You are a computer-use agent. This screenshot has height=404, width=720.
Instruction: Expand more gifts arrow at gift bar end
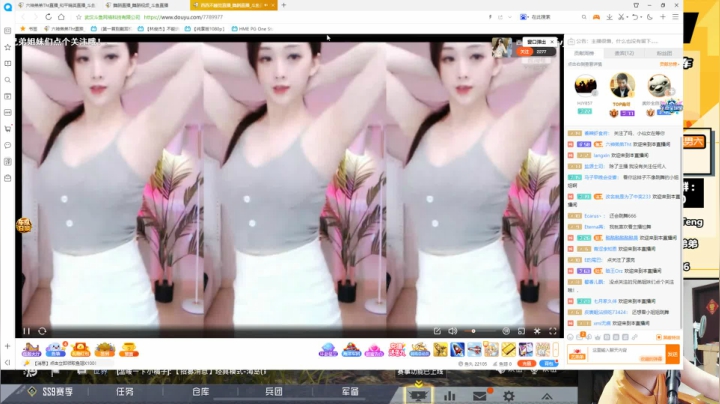coord(556,350)
